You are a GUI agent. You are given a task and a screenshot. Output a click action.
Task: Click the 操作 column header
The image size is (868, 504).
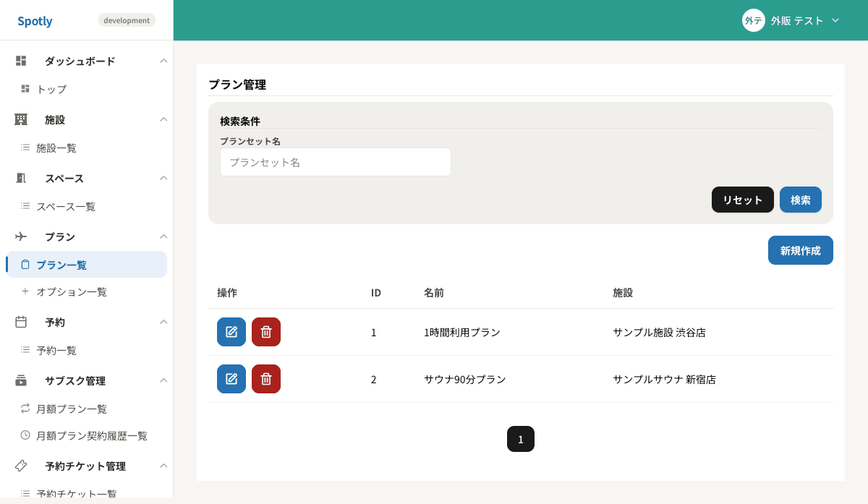[227, 292]
